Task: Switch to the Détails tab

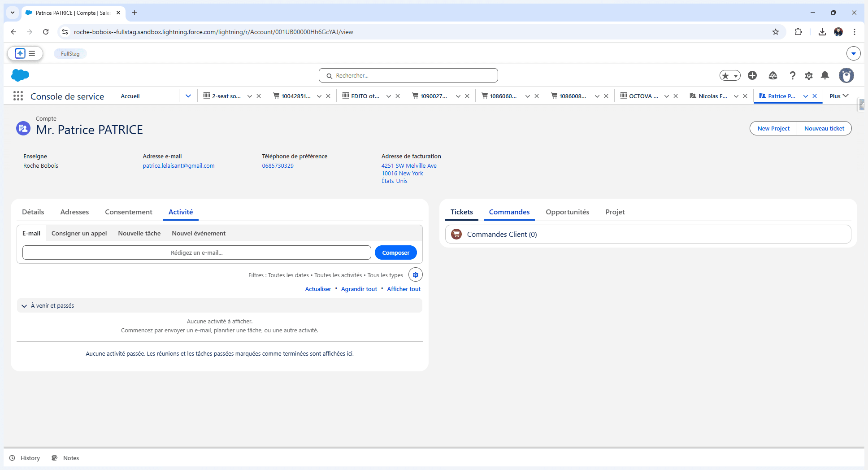Action: [33, 212]
